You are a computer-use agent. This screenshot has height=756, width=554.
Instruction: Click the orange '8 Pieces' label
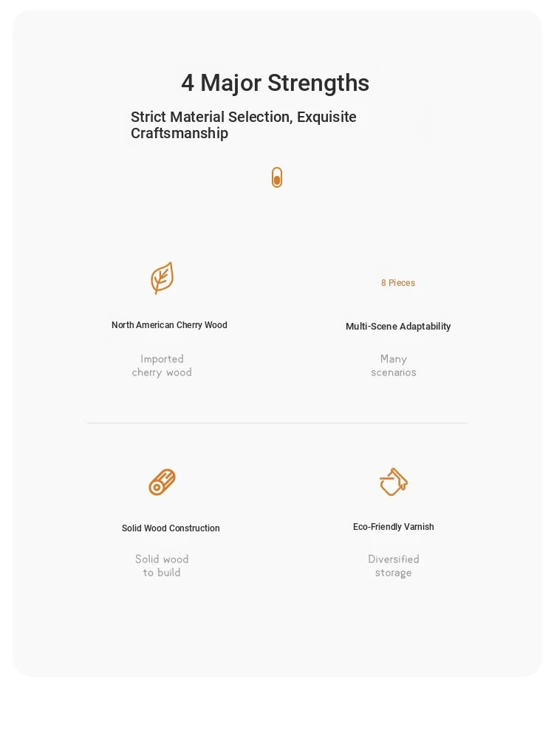[398, 283]
